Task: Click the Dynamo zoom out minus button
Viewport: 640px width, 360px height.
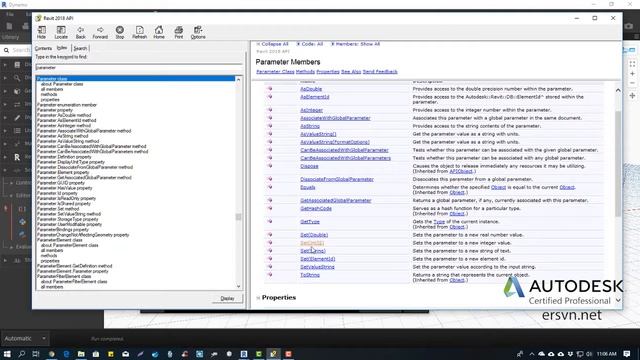Action: tap(632, 83)
